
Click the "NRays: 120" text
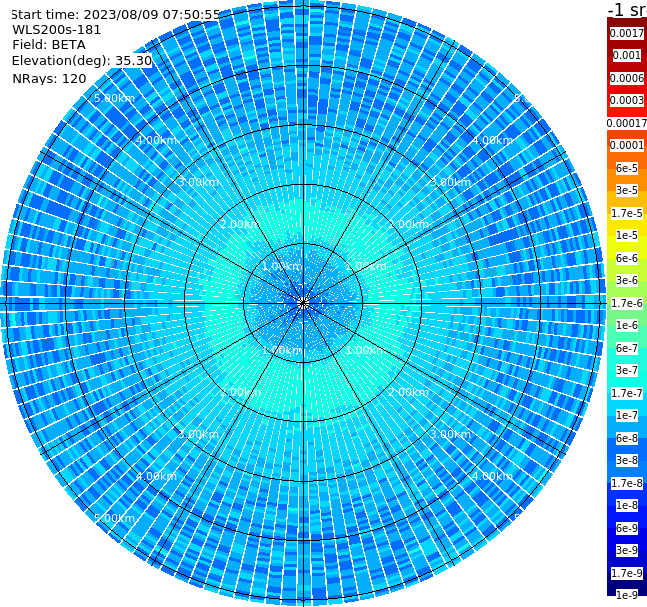coord(49,78)
